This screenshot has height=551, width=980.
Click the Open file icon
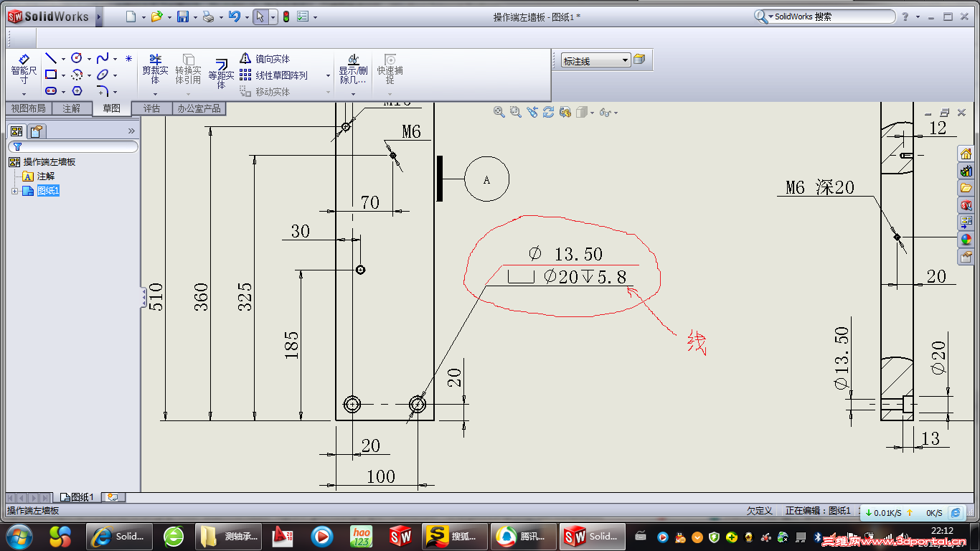tap(156, 17)
